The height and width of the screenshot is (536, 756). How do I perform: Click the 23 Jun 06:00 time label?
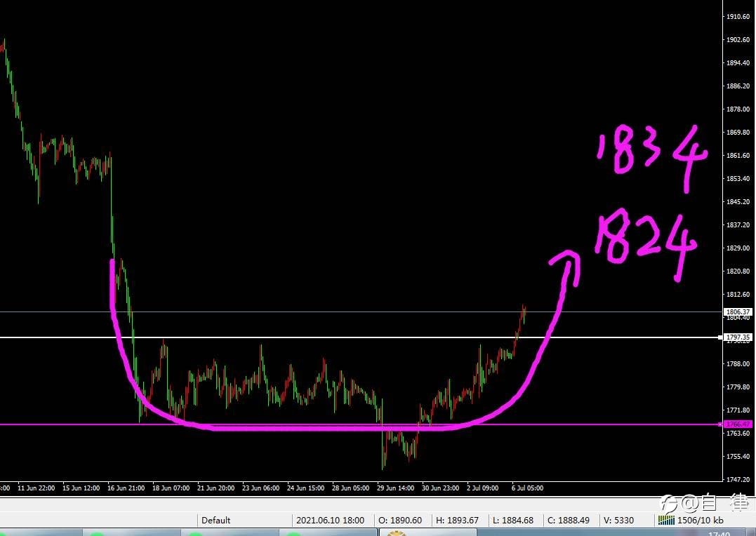point(261,488)
